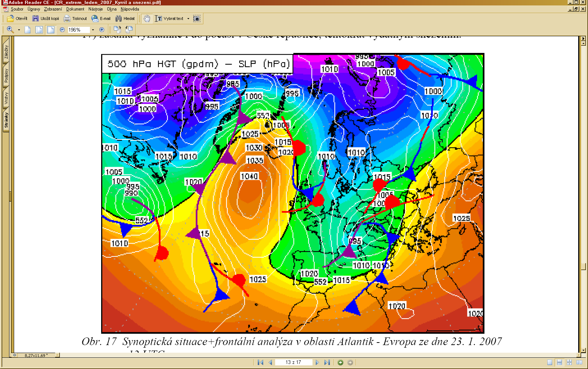Click the zoom in plus button
588x369 pixels.
(102, 30)
